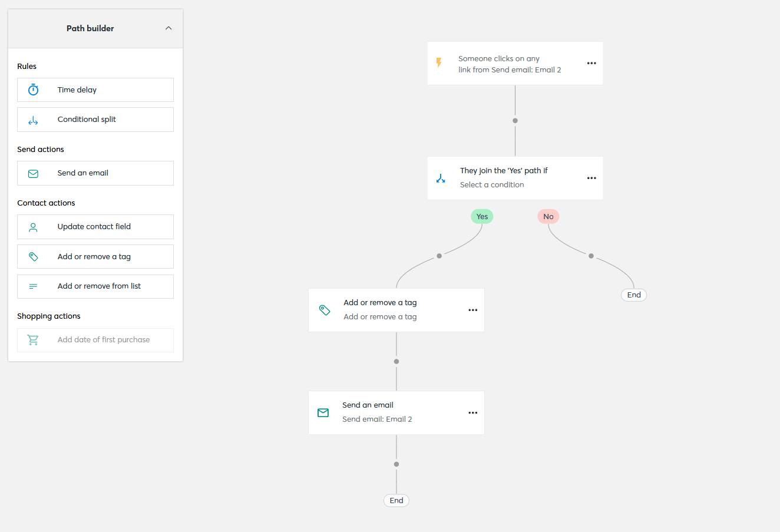Open options menu on Add or remove a tag node

point(473,310)
